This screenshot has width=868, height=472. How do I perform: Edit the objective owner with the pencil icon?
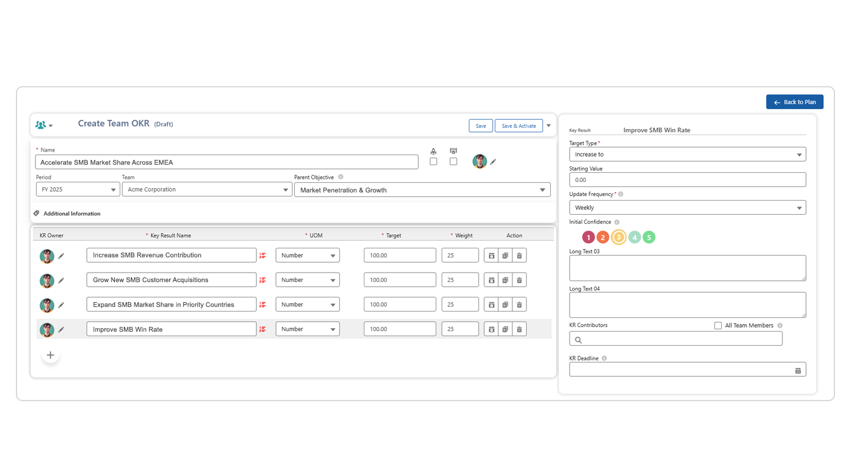pyautogui.click(x=493, y=162)
